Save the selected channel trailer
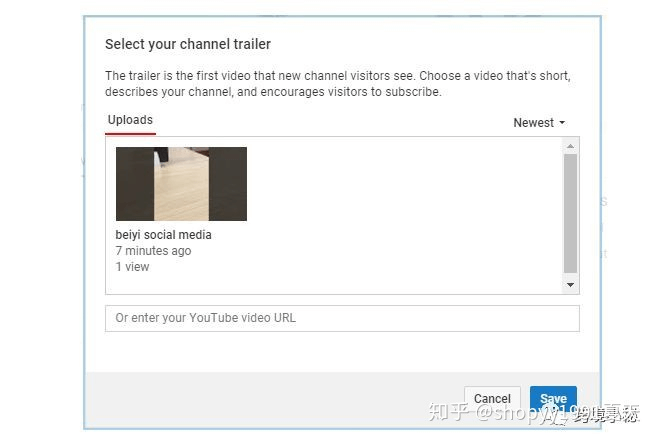 click(553, 398)
